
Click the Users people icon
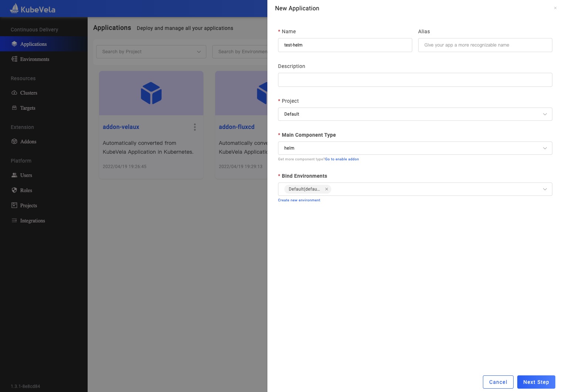[x=14, y=175]
